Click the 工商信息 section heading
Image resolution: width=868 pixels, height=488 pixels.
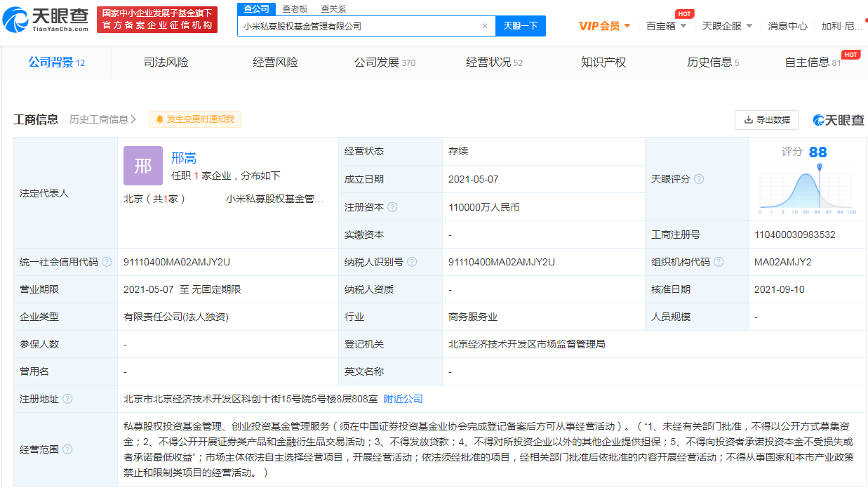[36, 119]
